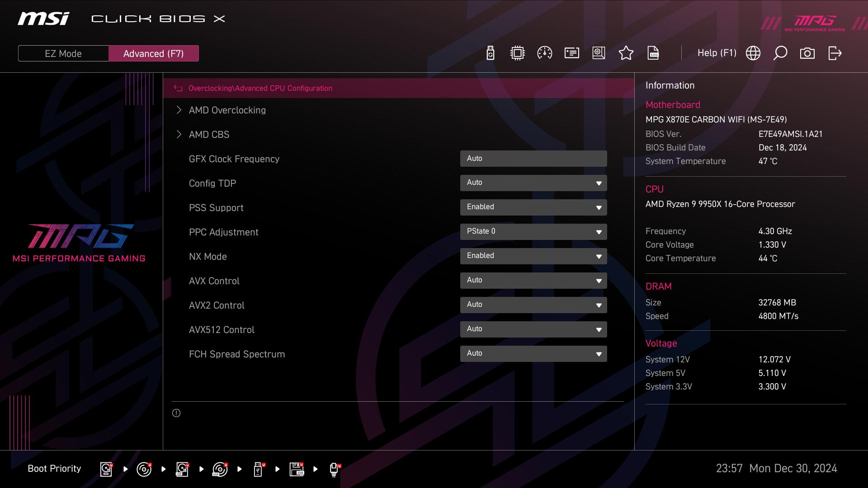Click System 12V value 12.072 V
The image size is (868, 488).
pyautogui.click(x=774, y=360)
